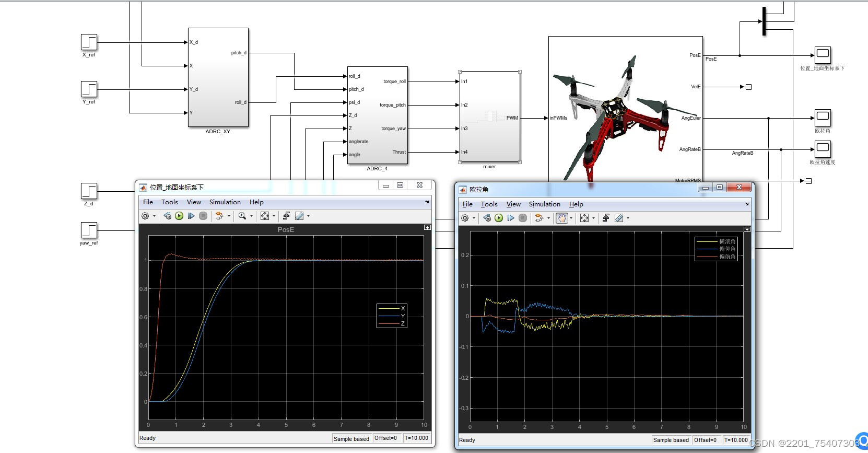Image resolution: width=868 pixels, height=453 pixels.
Task: Undock toolbar arrow in 位置 scope menu bar
Action: pos(427,202)
